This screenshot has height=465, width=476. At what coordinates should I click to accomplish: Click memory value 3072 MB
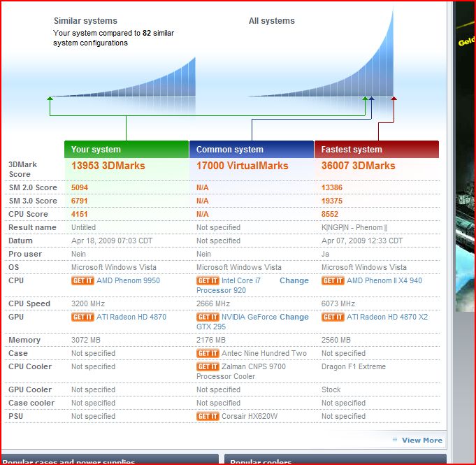pos(85,340)
